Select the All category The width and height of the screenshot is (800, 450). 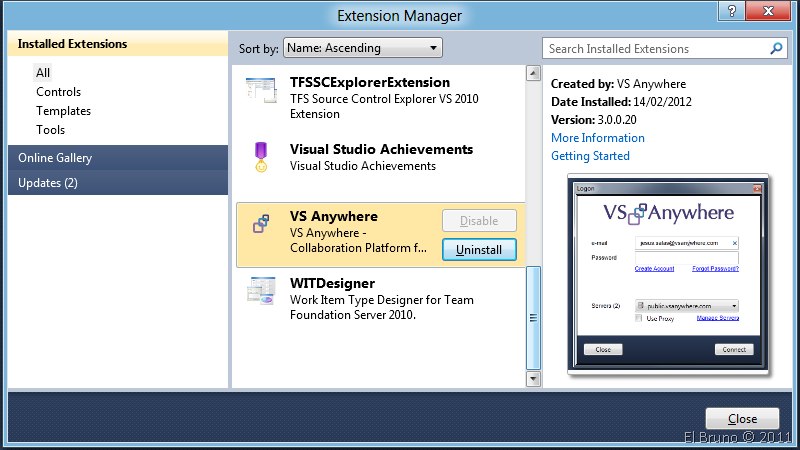point(43,73)
